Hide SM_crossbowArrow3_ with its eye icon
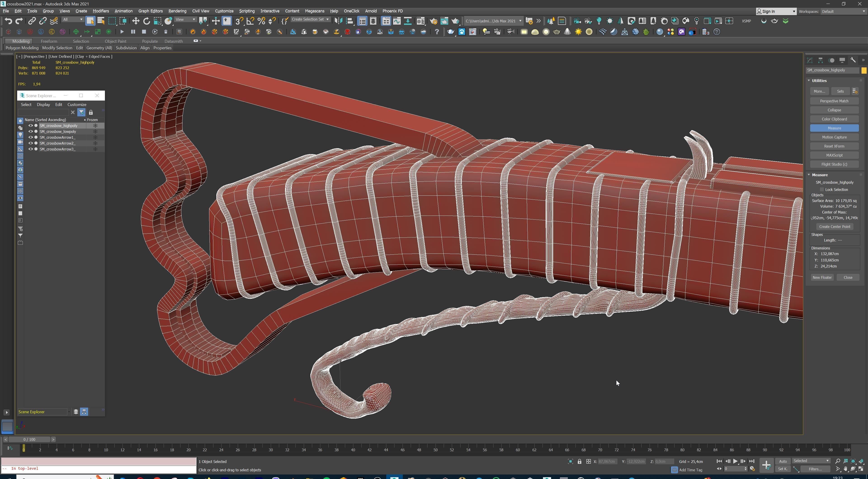868x479 pixels. coord(30,149)
